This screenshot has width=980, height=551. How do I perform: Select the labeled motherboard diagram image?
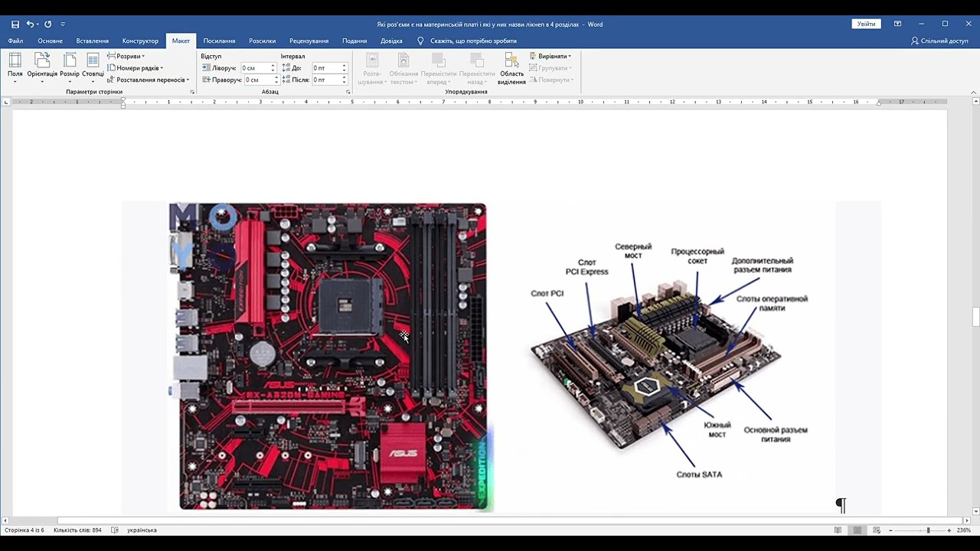coord(668,360)
